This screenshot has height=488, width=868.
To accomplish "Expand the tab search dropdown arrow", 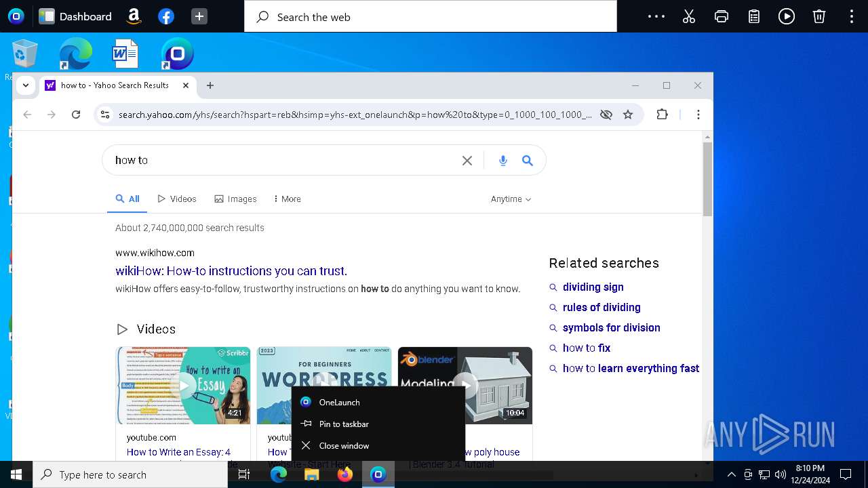I will pos(26,85).
